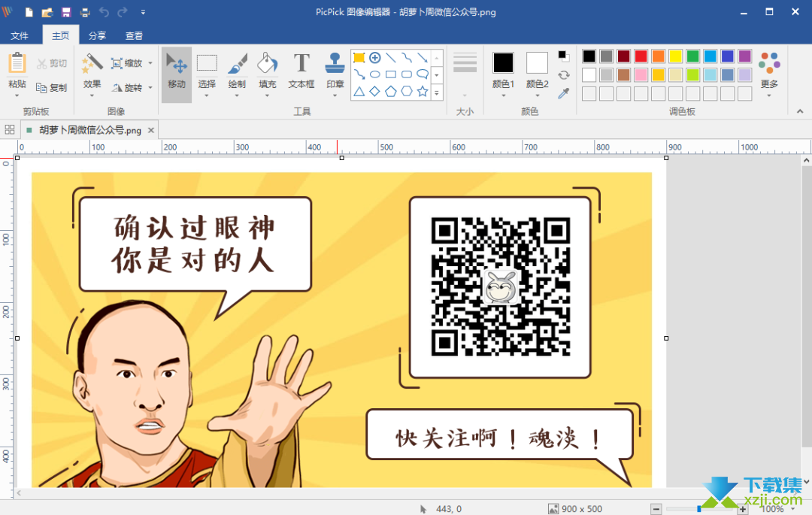Image resolution: width=812 pixels, height=515 pixels.
Task: Choose the yellow palette swatch
Action: (675, 56)
